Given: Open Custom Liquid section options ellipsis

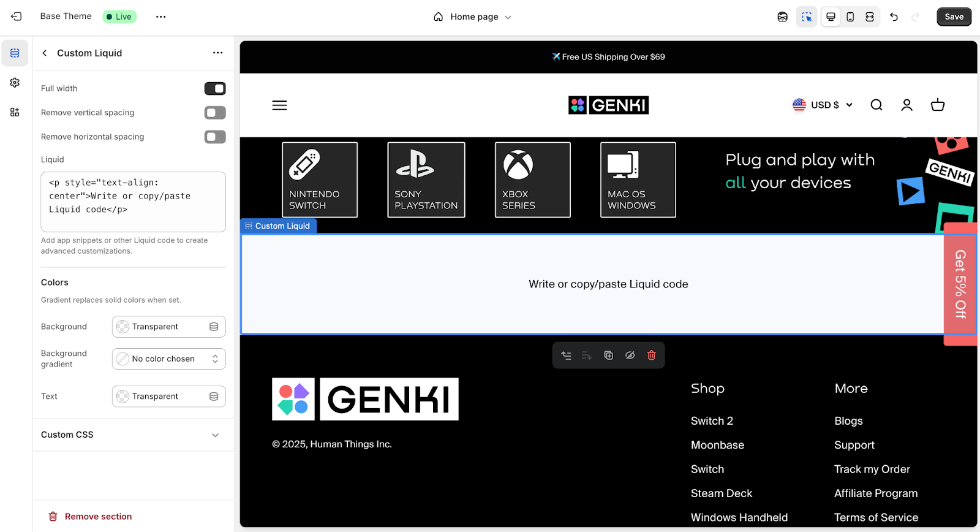Looking at the screenshot, I should [x=217, y=53].
